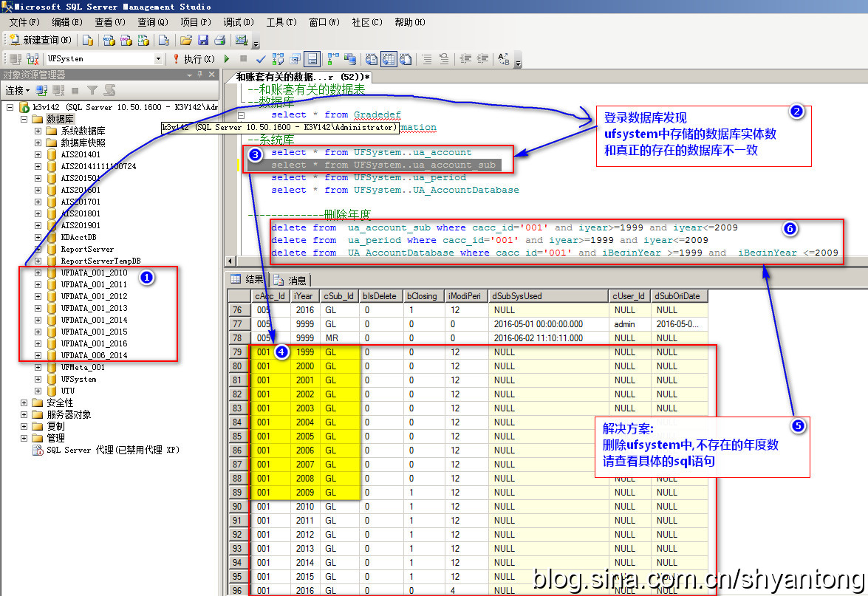Click the Filter funnel icon in Object Explorer
The height and width of the screenshot is (596, 868).
pyautogui.click(x=92, y=90)
